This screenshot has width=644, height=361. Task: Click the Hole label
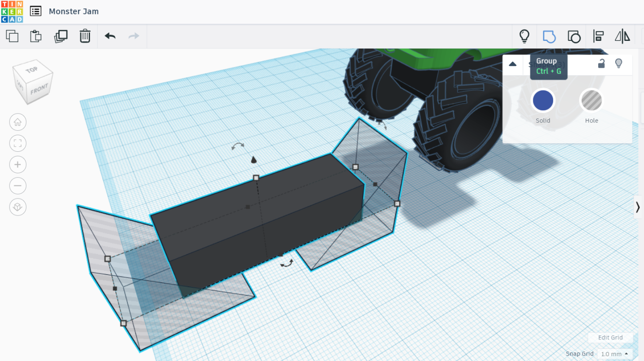coord(591,121)
